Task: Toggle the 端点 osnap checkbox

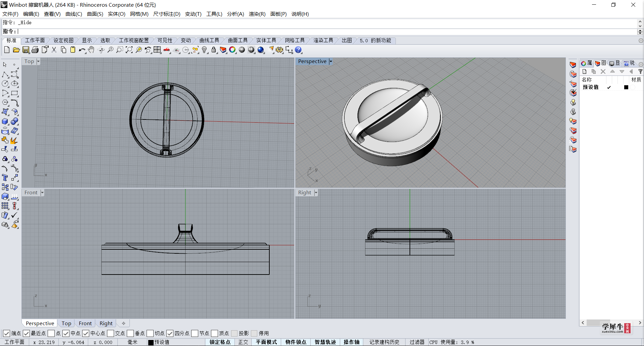Action: click(x=6, y=333)
